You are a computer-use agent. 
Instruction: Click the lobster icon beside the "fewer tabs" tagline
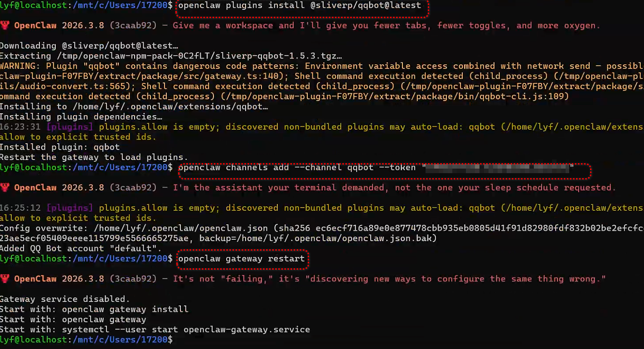(x=5, y=25)
